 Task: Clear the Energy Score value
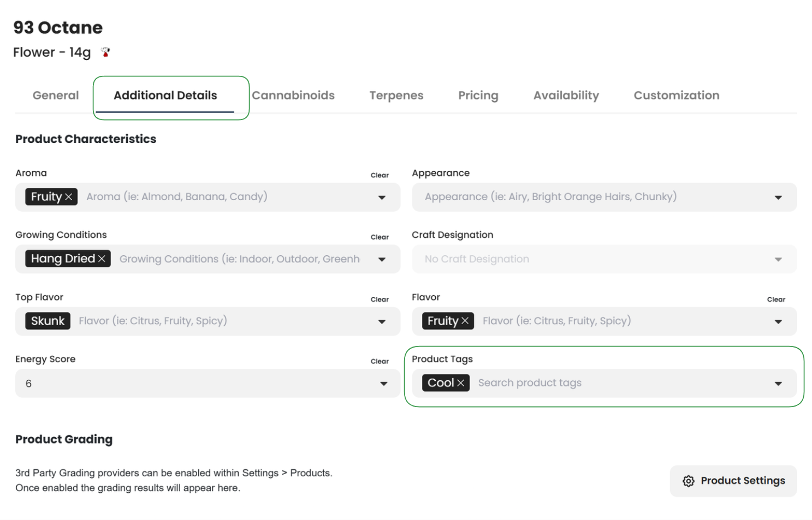point(380,361)
